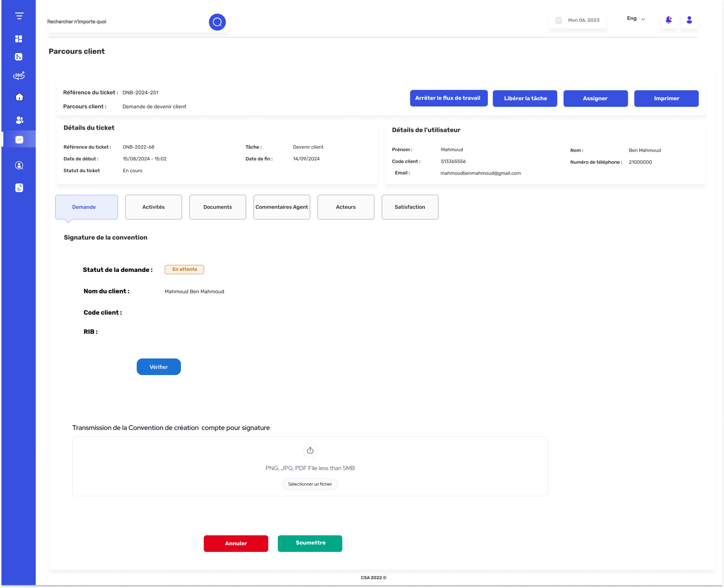Click Arrêter le flux de travail button

tap(449, 98)
